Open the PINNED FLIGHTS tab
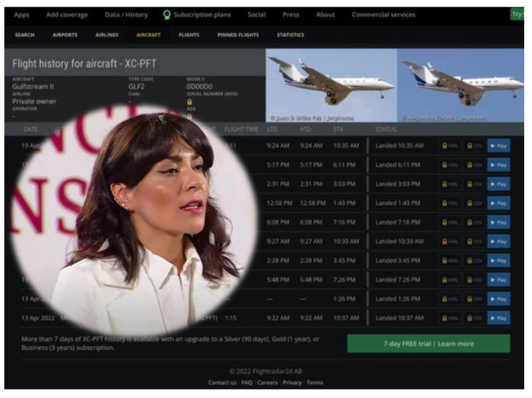532x398 pixels. pyautogui.click(x=238, y=35)
